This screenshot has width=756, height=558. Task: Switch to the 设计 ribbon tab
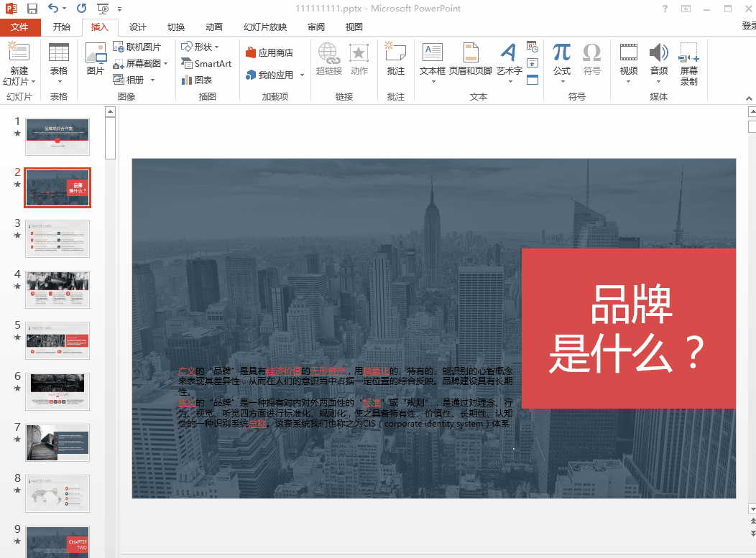pyautogui.click(x=137, y=27)
